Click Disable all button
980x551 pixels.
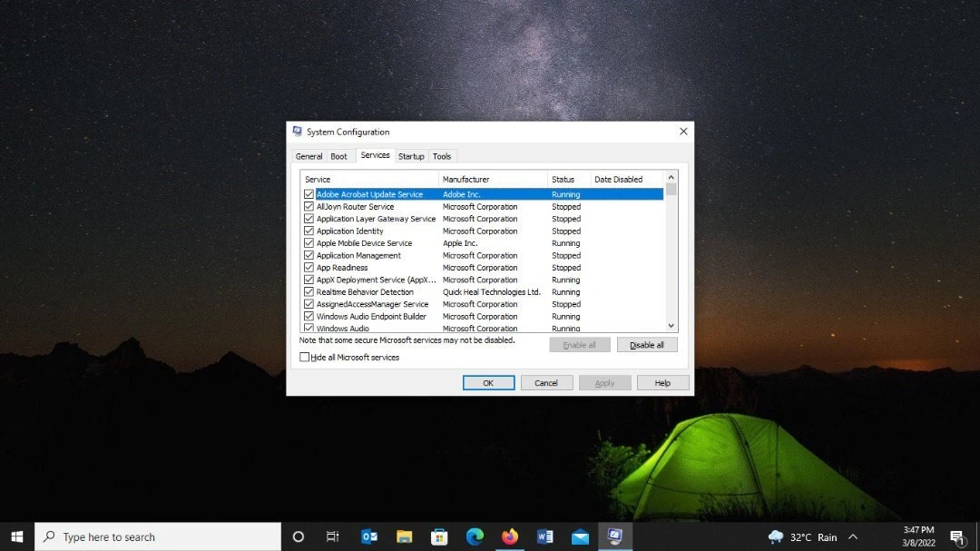tap(647, 345)
